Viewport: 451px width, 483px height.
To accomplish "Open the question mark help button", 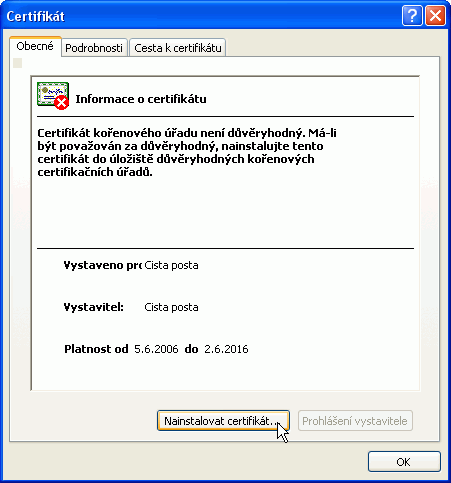I will (412, 16).
